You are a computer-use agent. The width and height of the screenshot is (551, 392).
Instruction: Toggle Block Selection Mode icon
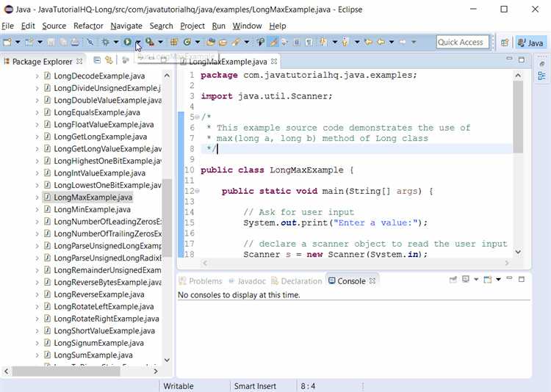click(297, 42)
